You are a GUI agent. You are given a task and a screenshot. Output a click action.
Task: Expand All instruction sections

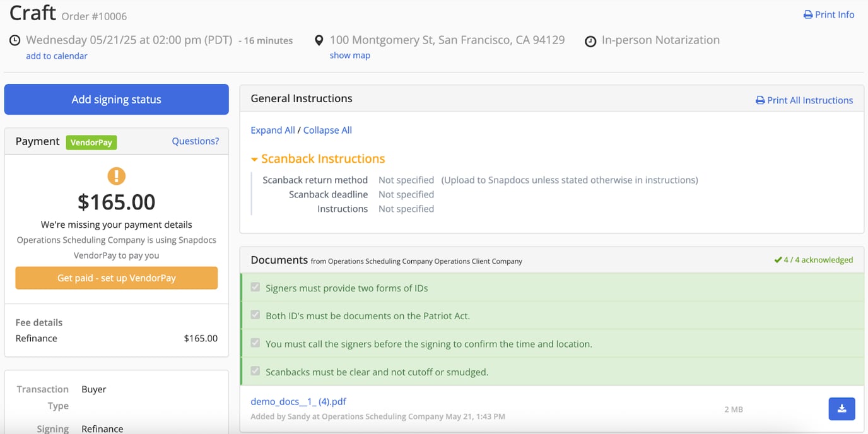click(273, 130)
